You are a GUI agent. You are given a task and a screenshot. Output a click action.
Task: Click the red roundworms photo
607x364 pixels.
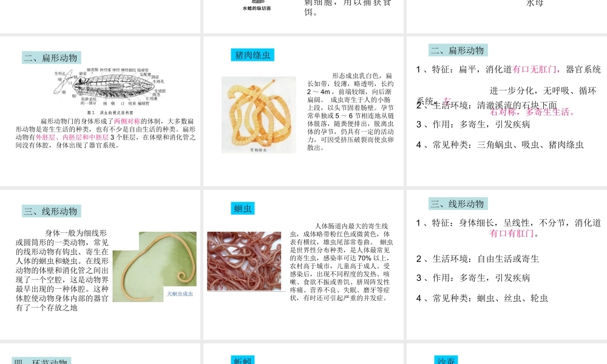click(x=244, y=261)
